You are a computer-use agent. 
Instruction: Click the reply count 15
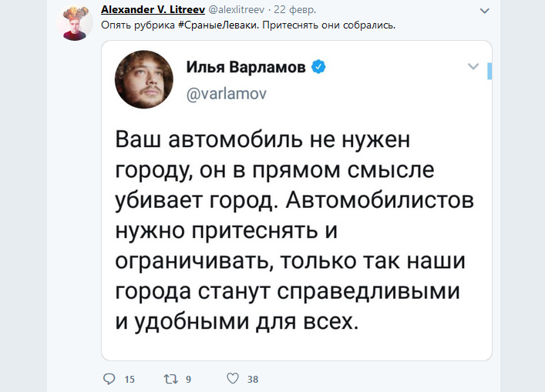[130, 379]
